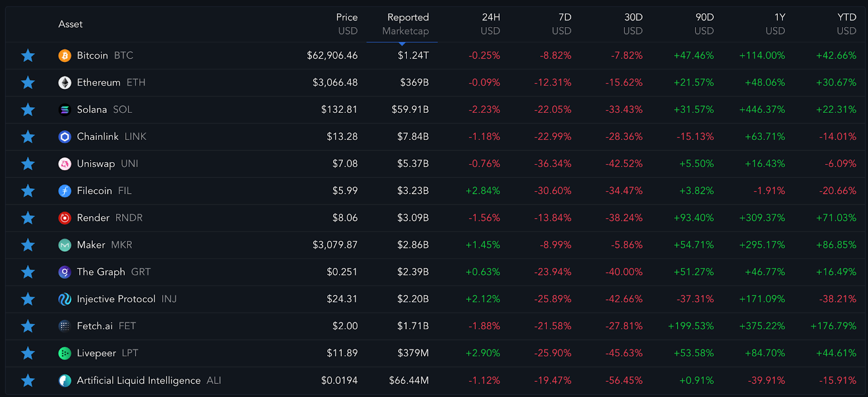
Task: Select Solana 1Y value +446.37%
Action: 762,110
